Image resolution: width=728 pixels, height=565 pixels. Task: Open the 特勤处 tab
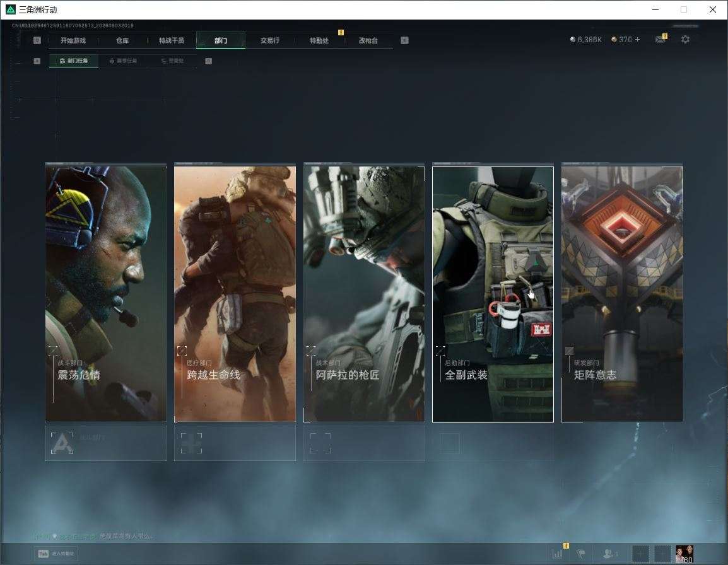click(319, 40)
